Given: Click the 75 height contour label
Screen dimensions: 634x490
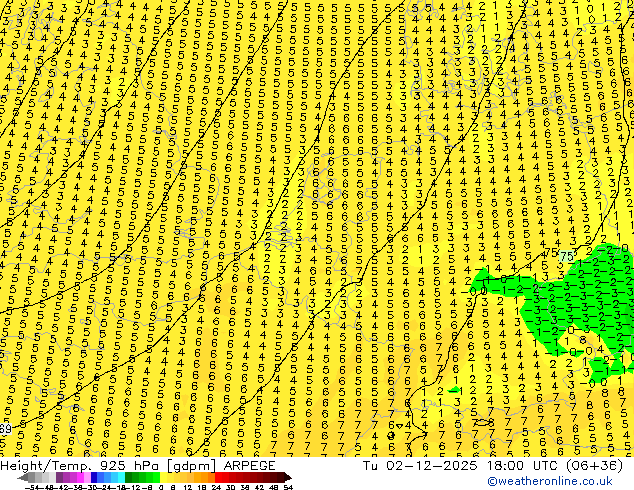Looking at the screenshot, I should tap(567, 256).
